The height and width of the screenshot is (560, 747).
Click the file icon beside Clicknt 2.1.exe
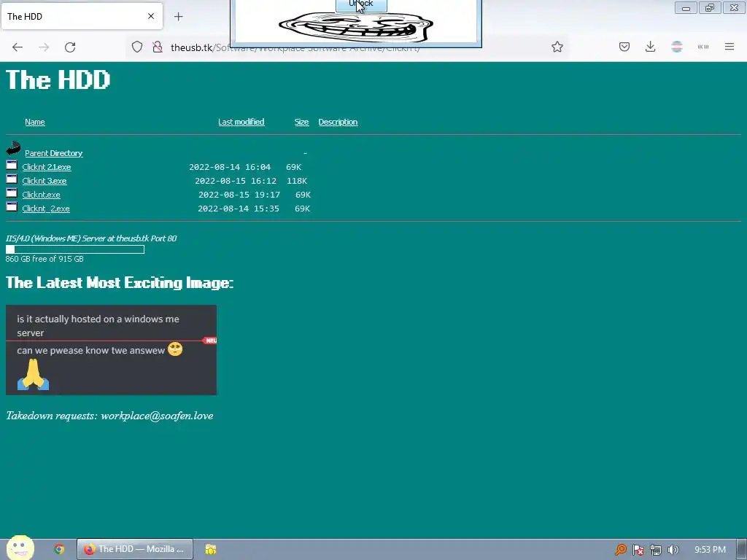click(12, 166)
